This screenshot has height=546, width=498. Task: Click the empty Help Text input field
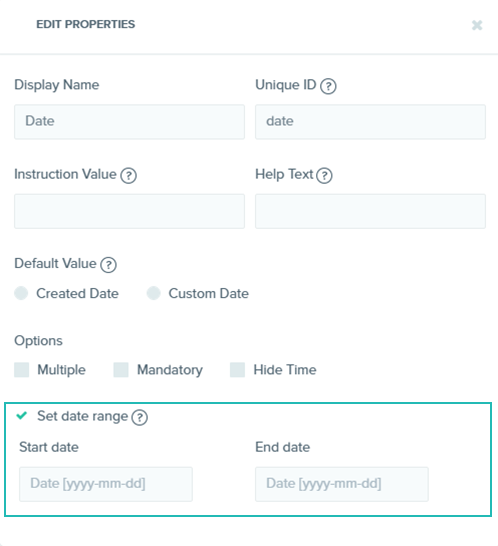click(370, 211)
